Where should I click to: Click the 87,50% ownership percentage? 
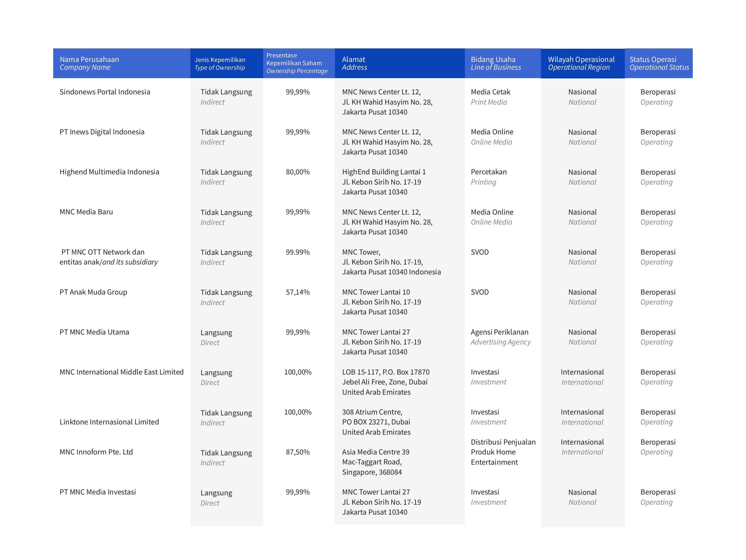coord(298,452)
